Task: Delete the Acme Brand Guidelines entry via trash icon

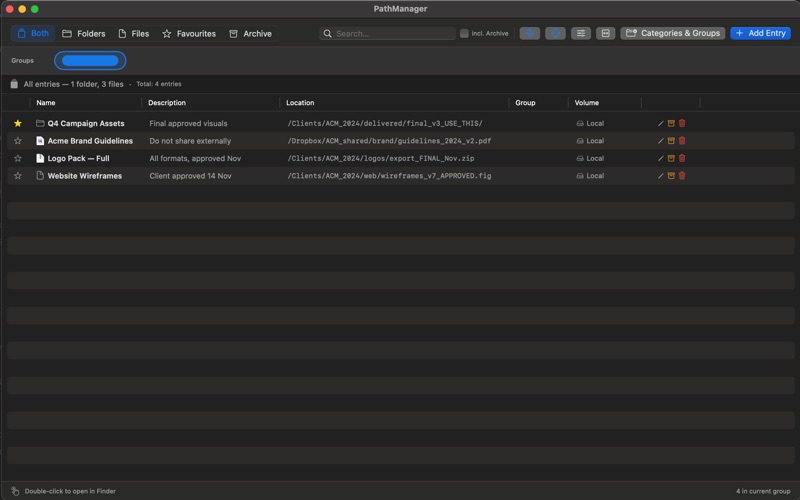Action: click(682, 141)
